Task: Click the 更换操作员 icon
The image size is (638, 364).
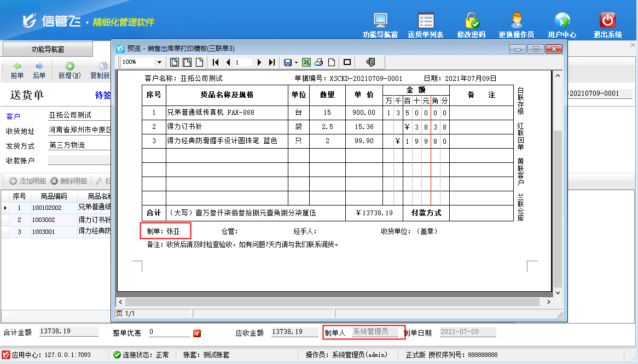Action: click(516, 25)
